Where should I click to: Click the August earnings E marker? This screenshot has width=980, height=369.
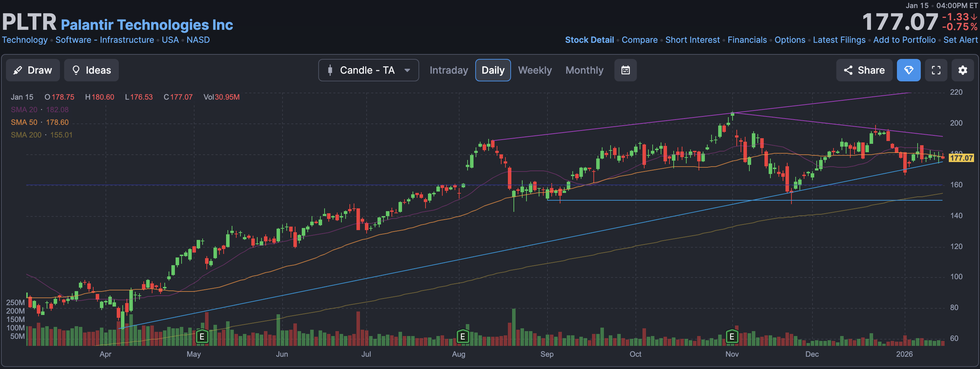coord(463,337)
